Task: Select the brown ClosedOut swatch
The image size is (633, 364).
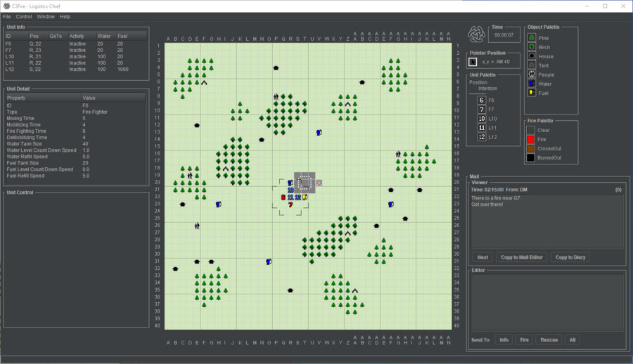Action: (532, 149)
